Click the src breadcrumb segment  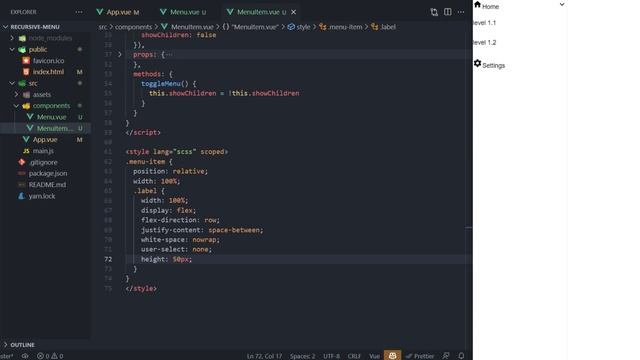tap(102, 27)
